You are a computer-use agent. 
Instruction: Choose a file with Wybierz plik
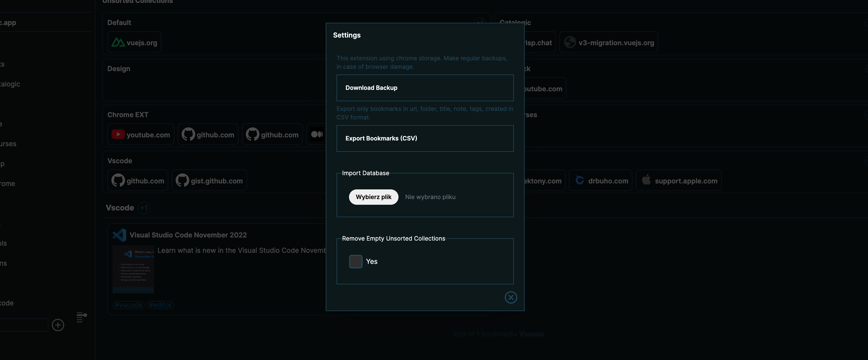[373, 197]
